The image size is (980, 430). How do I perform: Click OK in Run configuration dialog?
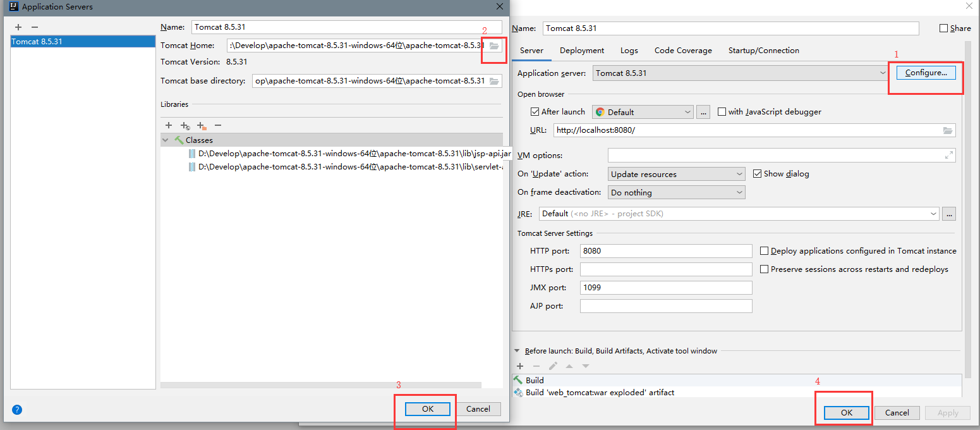[847, 413]
